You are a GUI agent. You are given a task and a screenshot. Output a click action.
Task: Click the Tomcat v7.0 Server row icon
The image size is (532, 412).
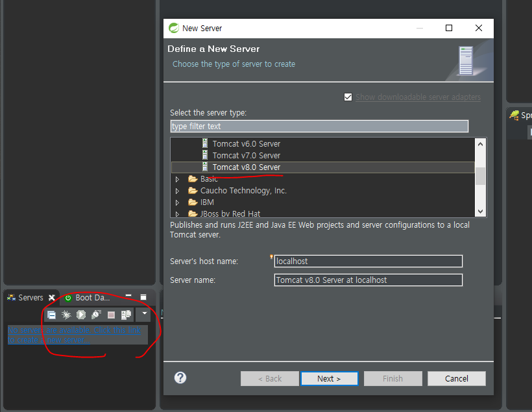pyautogui.click(x=204, y=155)
